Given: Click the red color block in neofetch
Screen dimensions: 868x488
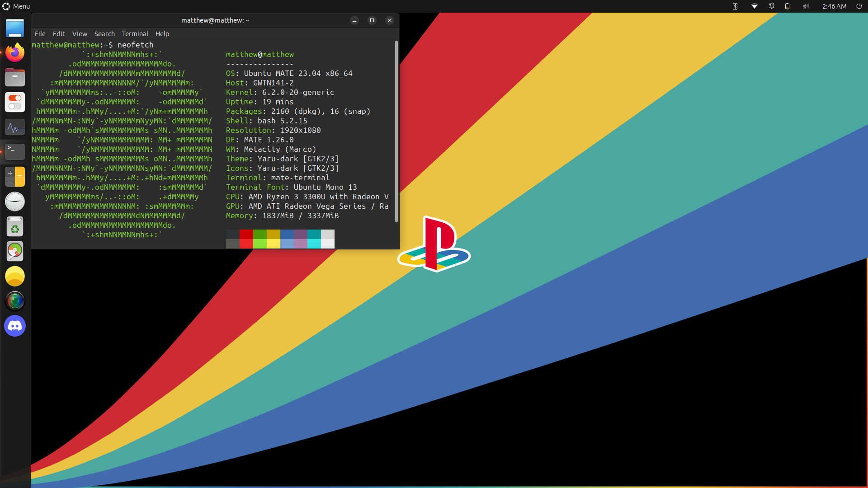Looking at the screenshot, I should coord(246,234).
